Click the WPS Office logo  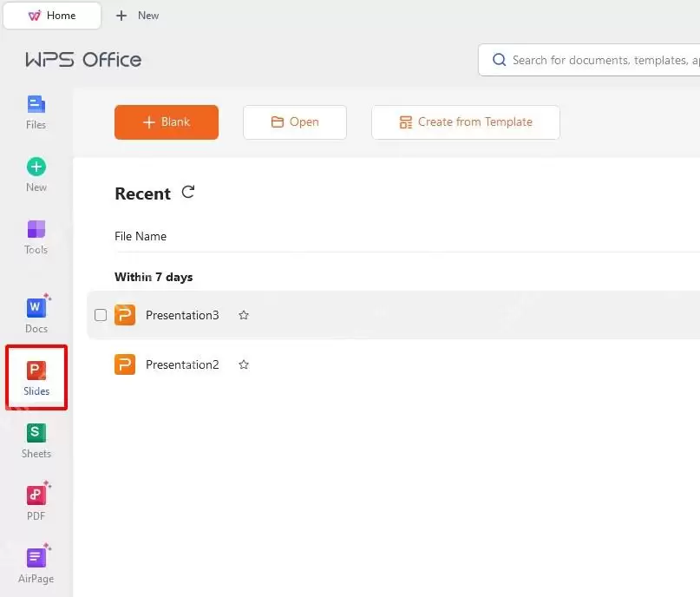83,59
